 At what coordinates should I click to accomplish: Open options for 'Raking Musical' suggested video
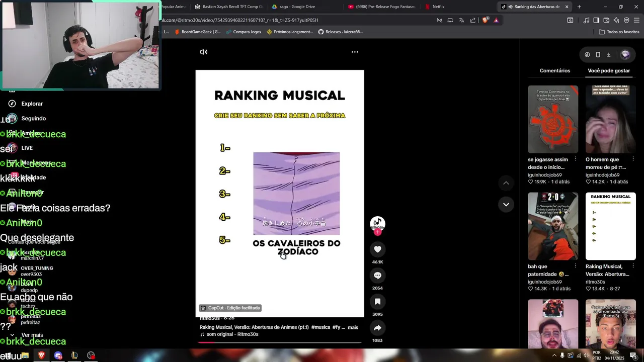(633, 266)
